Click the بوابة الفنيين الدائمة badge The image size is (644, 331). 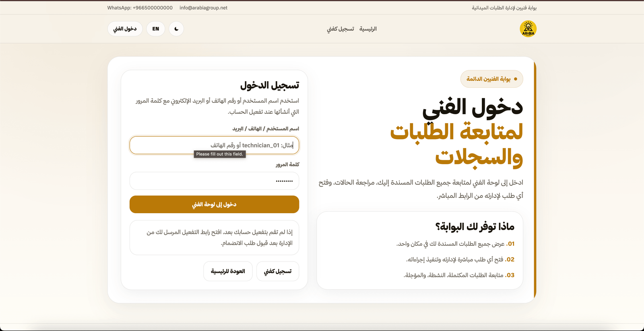pos(491,79)
